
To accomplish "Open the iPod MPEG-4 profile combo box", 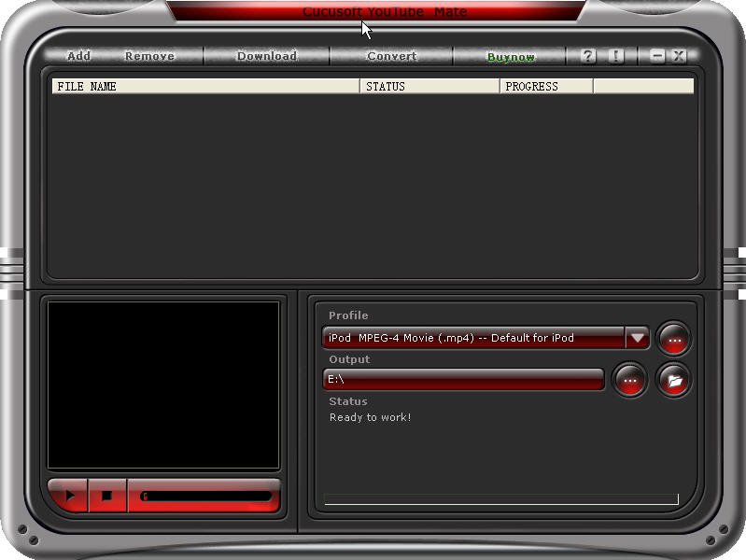I will pos(472,338).
